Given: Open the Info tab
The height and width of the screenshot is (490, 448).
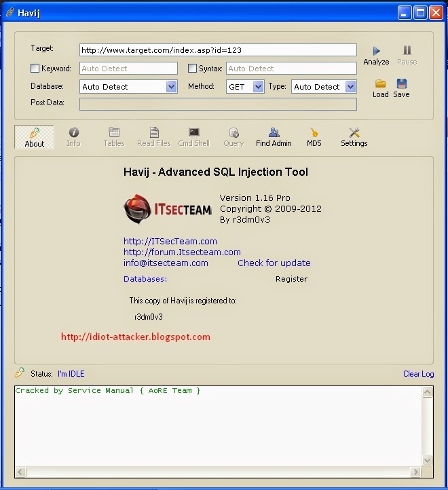Looking at the screenshot, I should coord(73,137).
